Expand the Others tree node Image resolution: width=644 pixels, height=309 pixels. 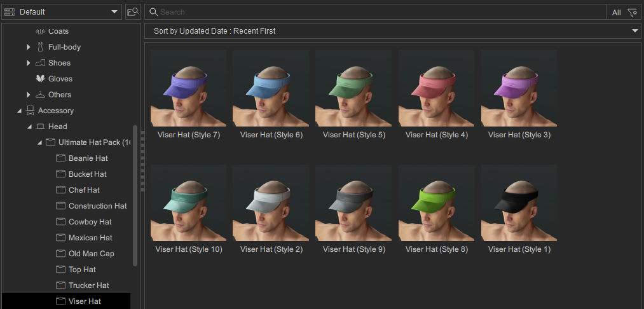click(29, 95)
